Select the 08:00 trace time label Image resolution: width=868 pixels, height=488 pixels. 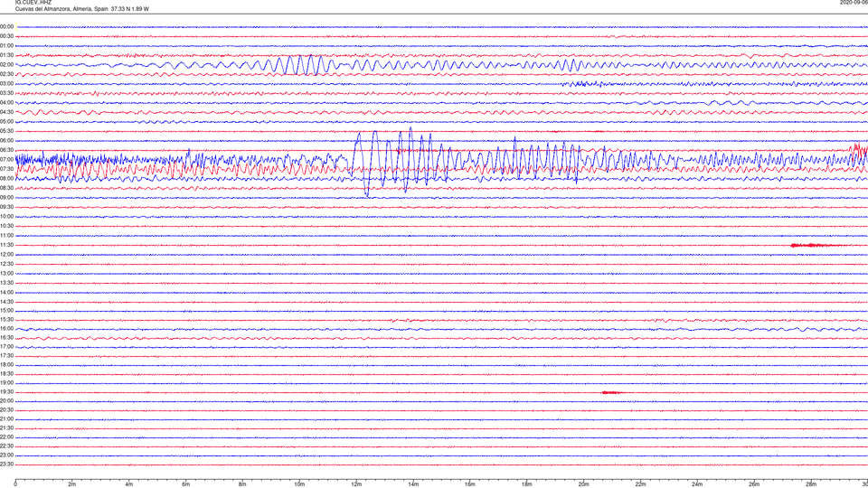(7, 179)
